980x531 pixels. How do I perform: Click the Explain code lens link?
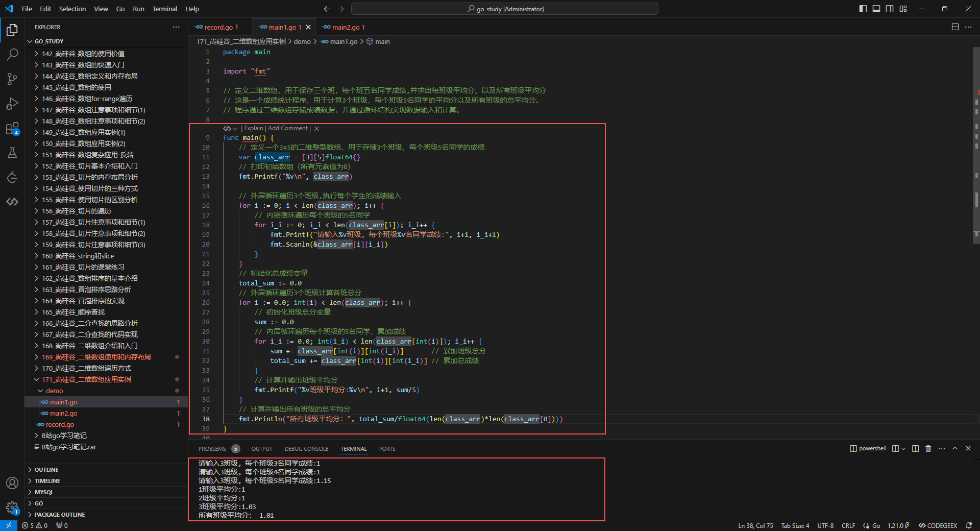pos(254,128)
